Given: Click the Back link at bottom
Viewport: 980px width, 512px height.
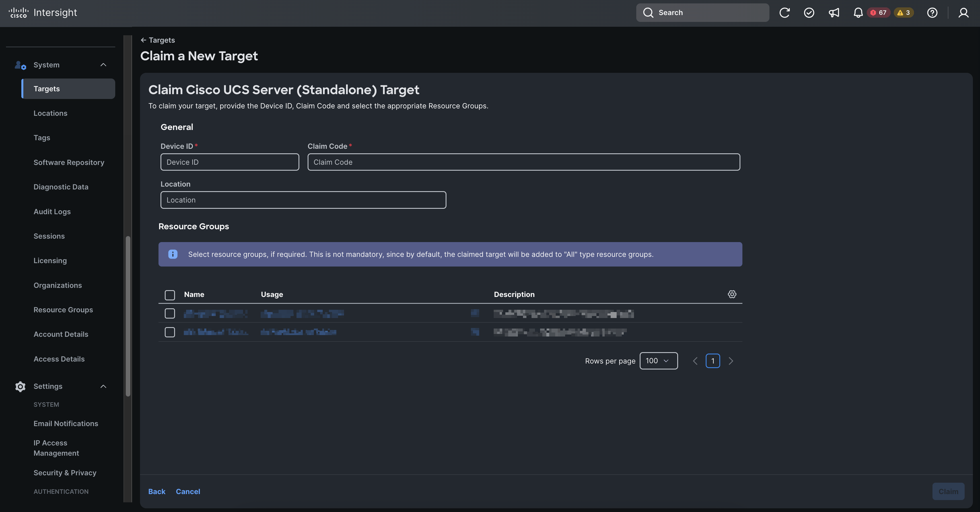Looking at the screenshot, I should pyautogui.click(x=157, y=492).
